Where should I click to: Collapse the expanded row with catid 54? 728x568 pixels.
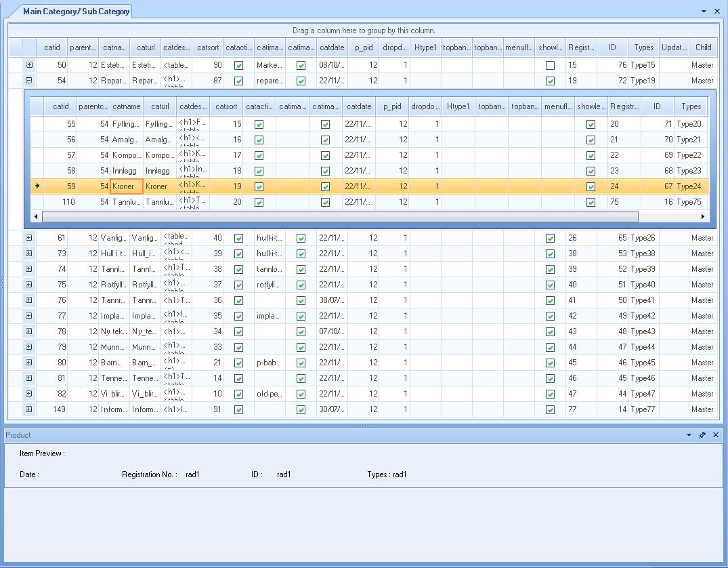click(x=29, y=81)
